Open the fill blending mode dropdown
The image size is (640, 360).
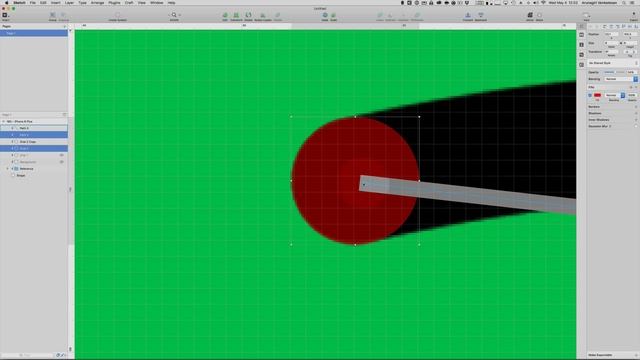(614, 95)
